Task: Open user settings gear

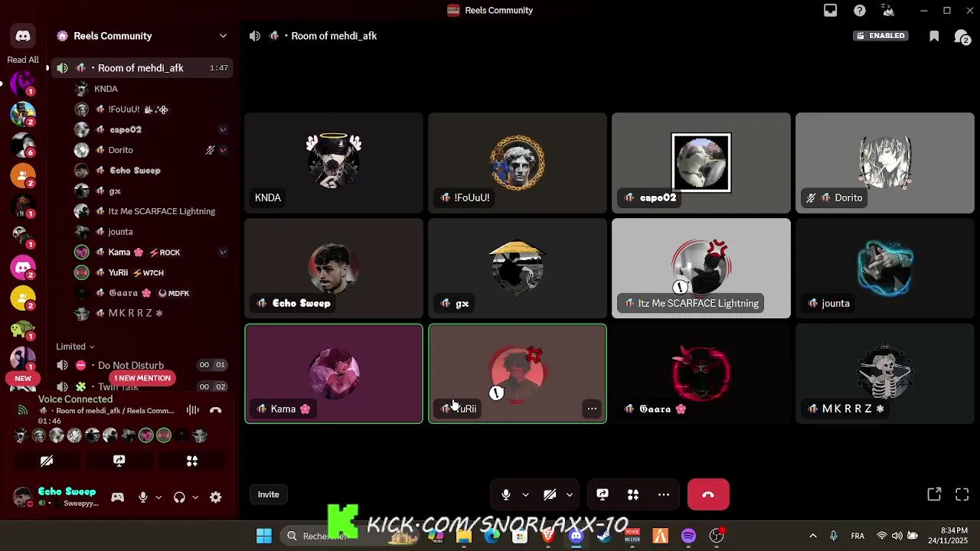Action: point(216,497)
